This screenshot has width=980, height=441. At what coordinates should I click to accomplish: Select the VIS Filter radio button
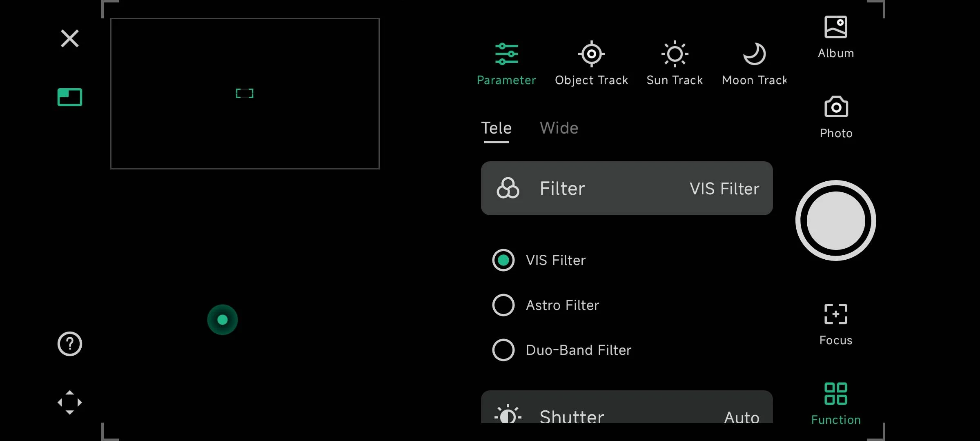[x=503, y=260]
